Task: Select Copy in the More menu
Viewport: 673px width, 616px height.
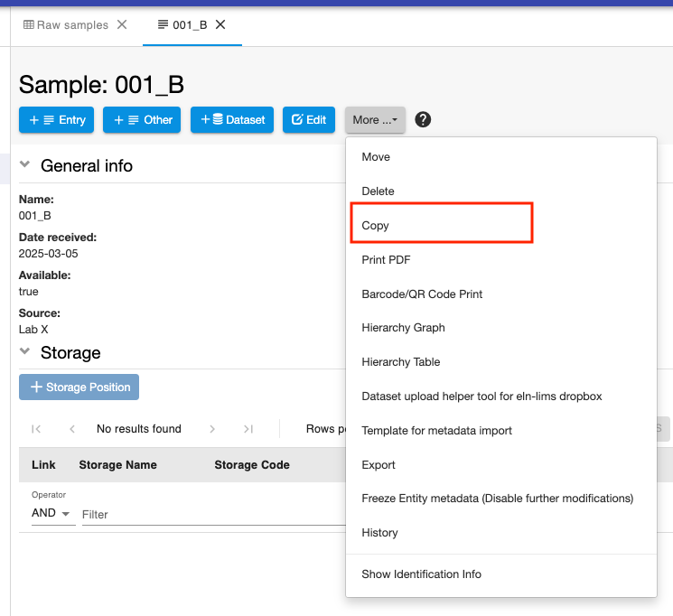Action: click(x=500, y=226)
